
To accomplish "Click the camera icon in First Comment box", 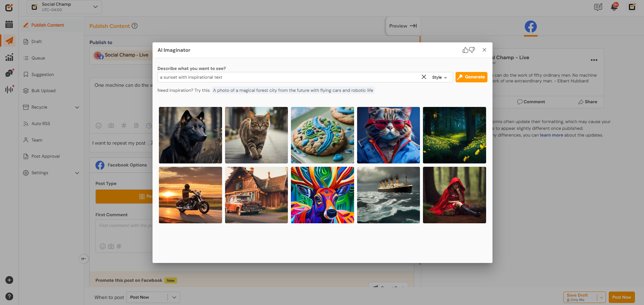I will 111,246.
